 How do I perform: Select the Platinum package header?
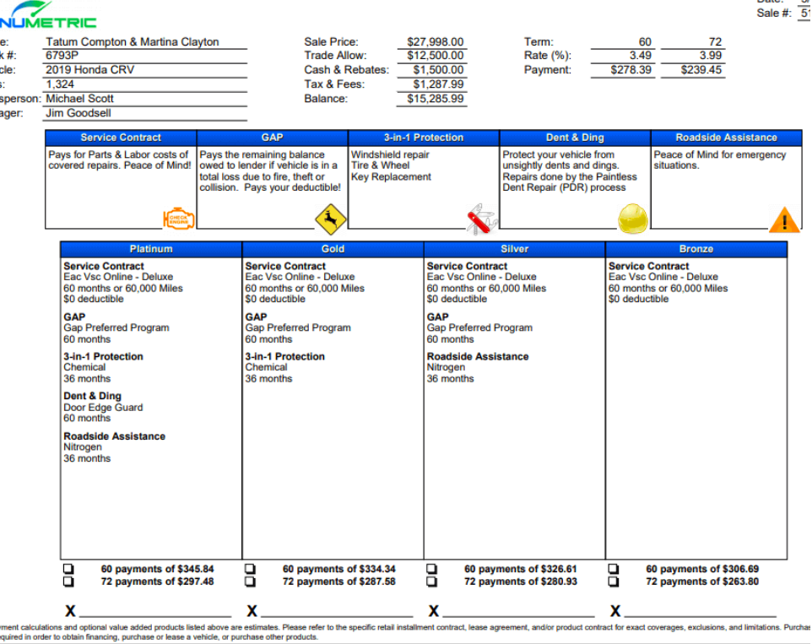(x=151, y=249)
